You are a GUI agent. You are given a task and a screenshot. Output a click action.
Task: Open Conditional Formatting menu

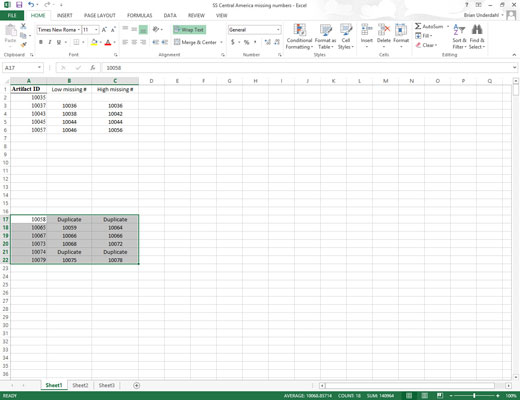click(x=299, y=37)
